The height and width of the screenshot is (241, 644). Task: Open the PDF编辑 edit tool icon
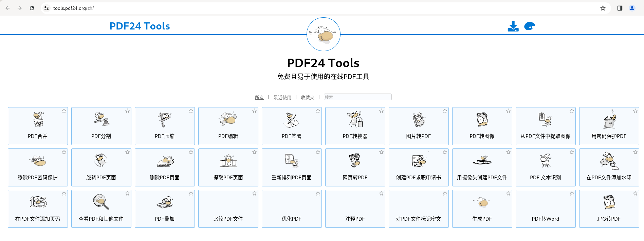[228, 119]
